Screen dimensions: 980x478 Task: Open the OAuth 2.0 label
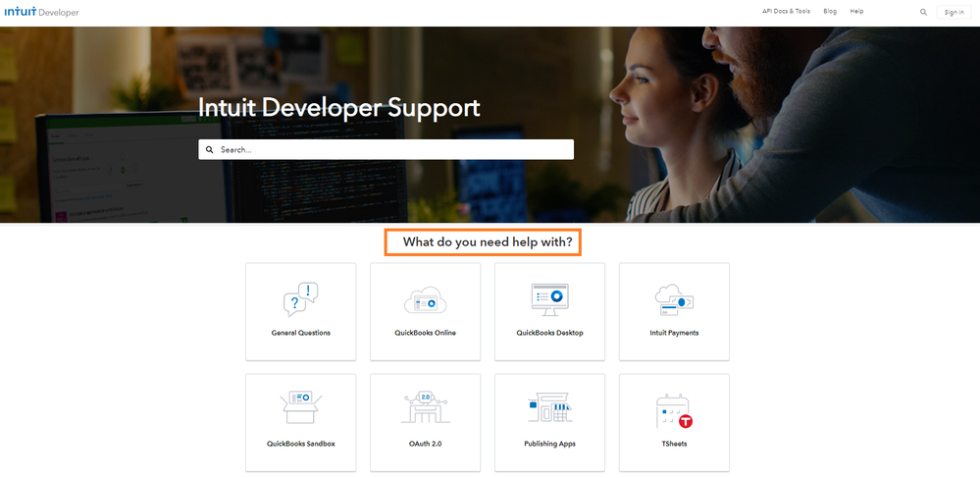(x=425, y=444)
